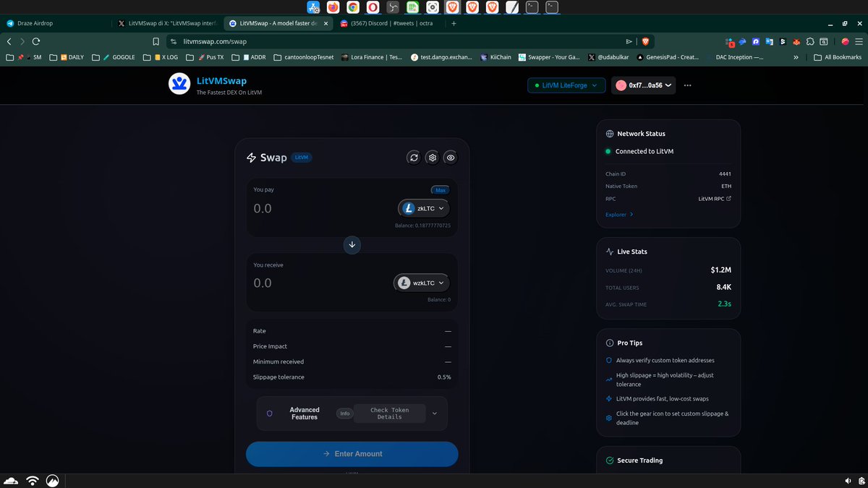Click the Network Status globe icon
This screenshot has width=868, height=488.
pos(609,134)
